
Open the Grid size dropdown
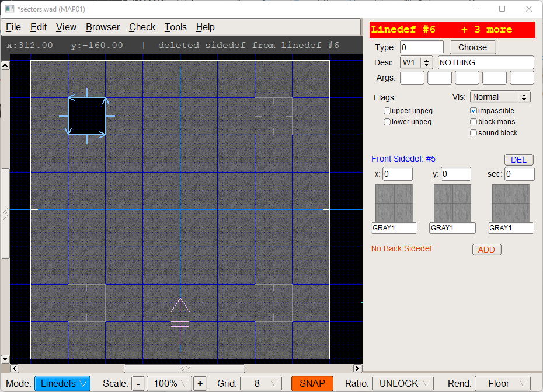tap(260, 383)
